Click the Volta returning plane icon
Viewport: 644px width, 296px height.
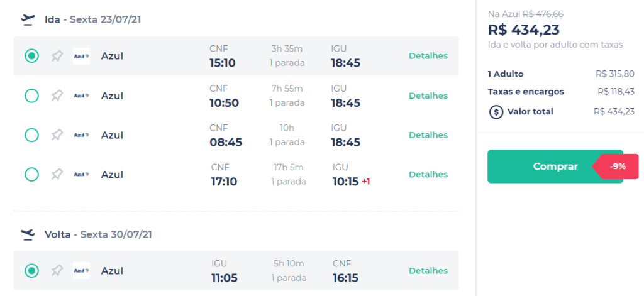[x=28, y=234]
